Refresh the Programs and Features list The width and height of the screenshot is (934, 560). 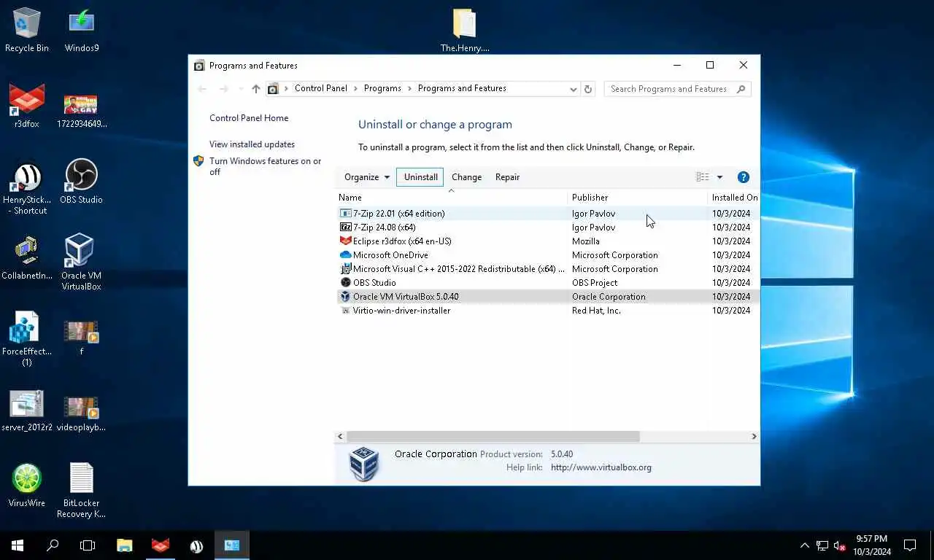[588, 89]
